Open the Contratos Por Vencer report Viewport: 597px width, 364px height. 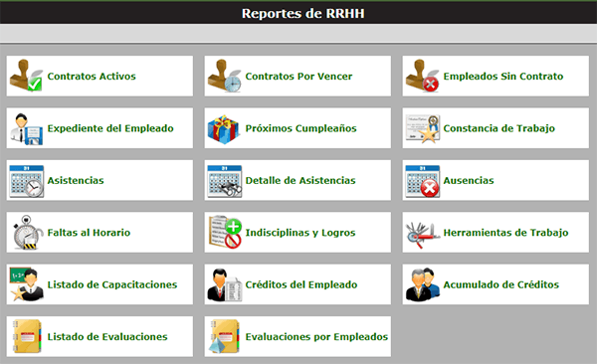tap(298, 77)
